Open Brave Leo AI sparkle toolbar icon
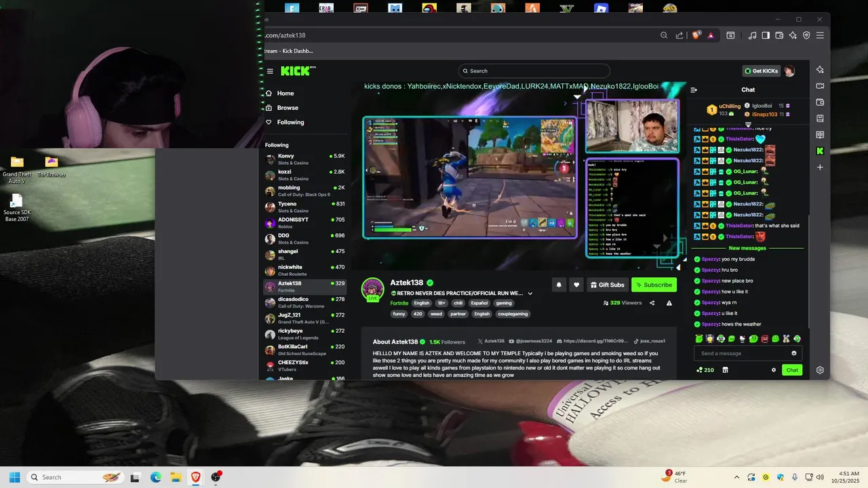 coord(793,35)
